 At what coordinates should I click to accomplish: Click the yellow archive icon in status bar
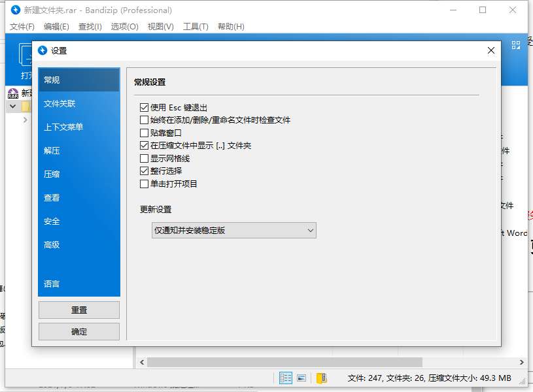tap(321, 378)
